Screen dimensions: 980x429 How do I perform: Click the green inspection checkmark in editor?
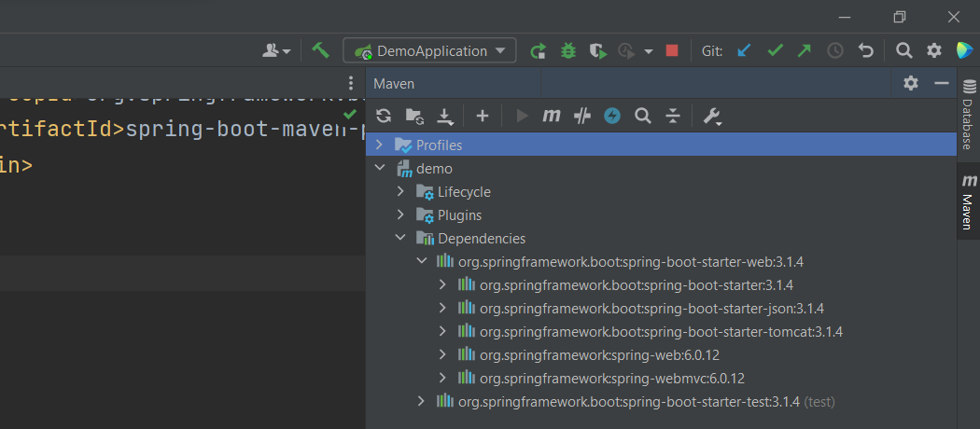[350, 114]
